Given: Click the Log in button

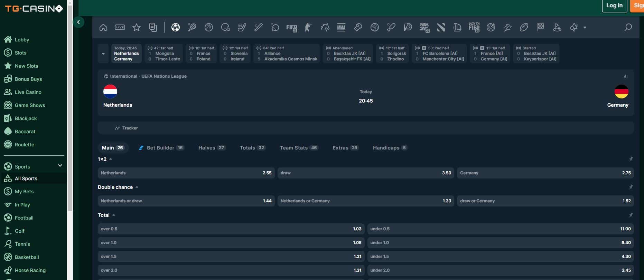Looking at the screenshot, I should (x=614, y=6).
